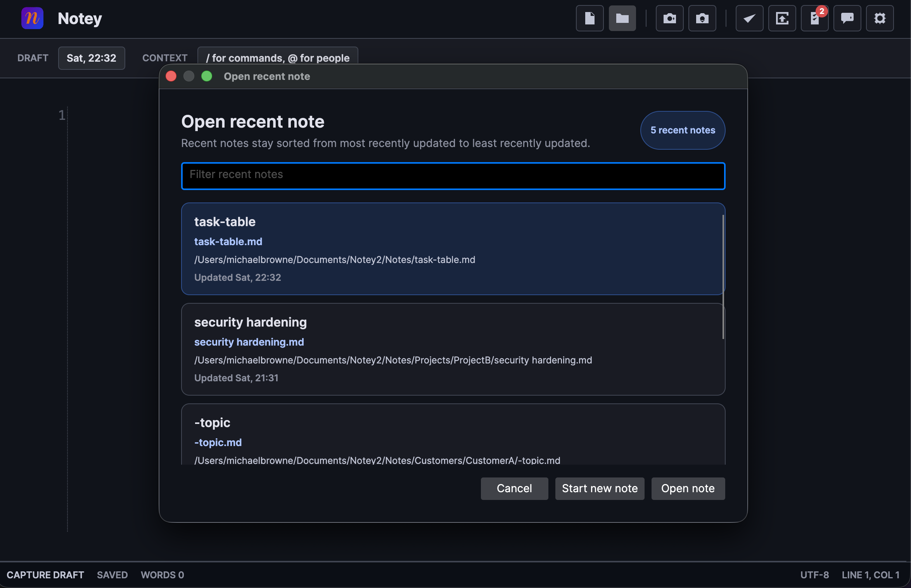Click 'Updated Sat, 22:32' text
This screenshot has height=588, width=911.
point(238,278)
